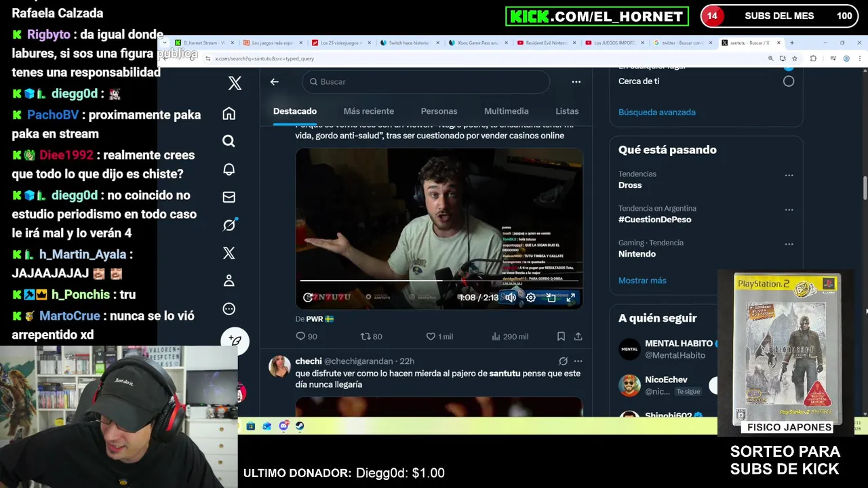Switch to Resident Evil Nintendo browser tab
The image size is (868, 488).
coord(545,43)
